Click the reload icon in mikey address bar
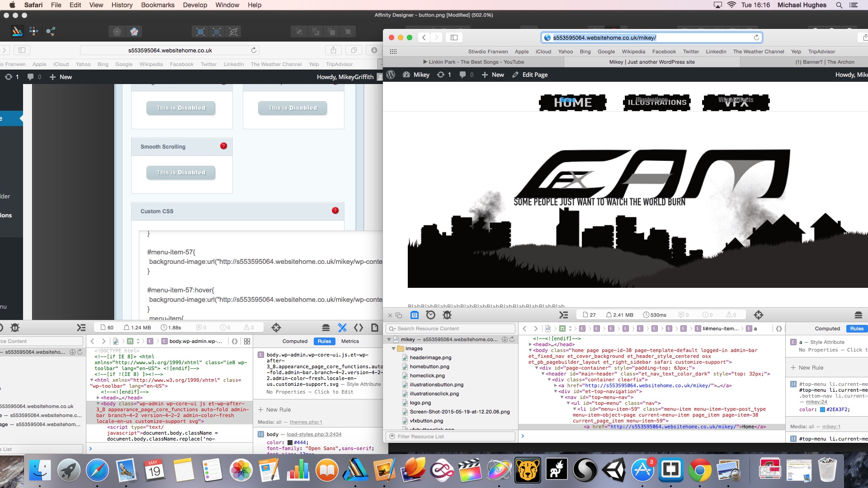This screenshot has height=488, width=868. (756, 38)
